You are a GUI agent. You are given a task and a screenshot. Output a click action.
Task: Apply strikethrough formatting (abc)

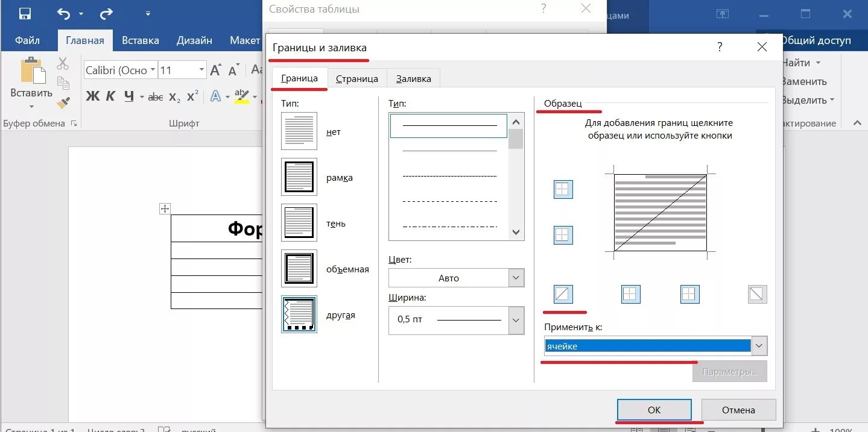[x=155, y=96]
